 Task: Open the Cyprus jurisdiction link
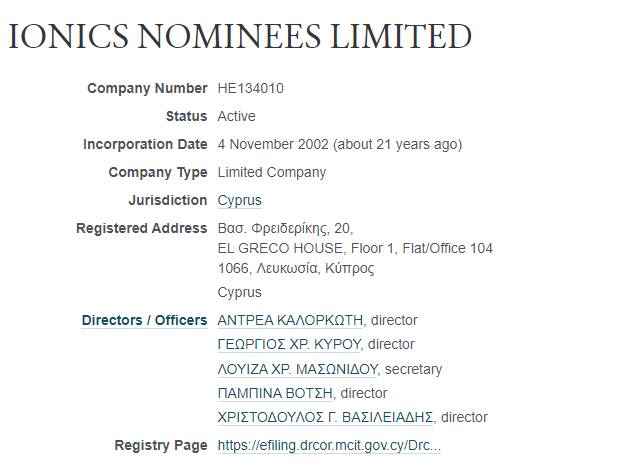pos(239,200)
